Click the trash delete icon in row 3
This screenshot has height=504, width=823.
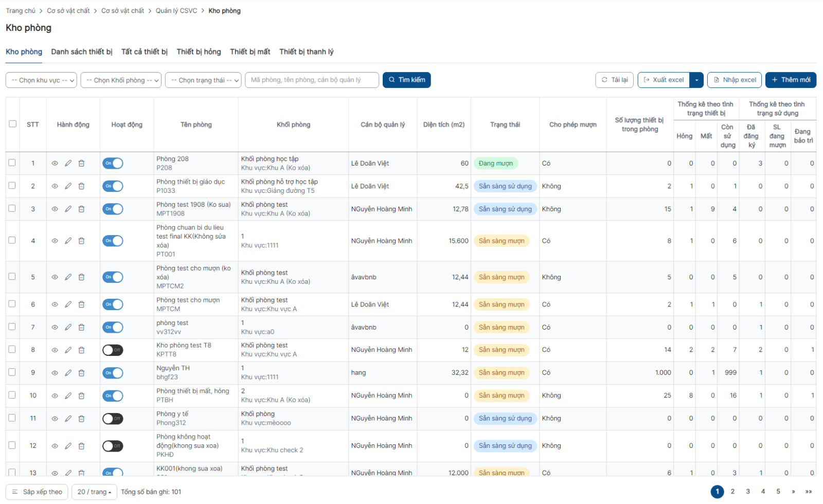[81, 209]
